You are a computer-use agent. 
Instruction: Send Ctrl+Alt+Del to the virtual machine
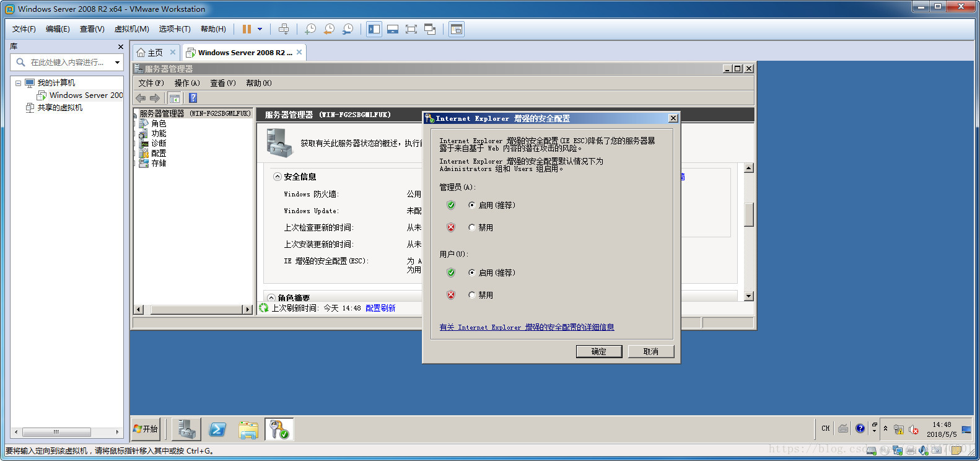click(x=284, y=29)
